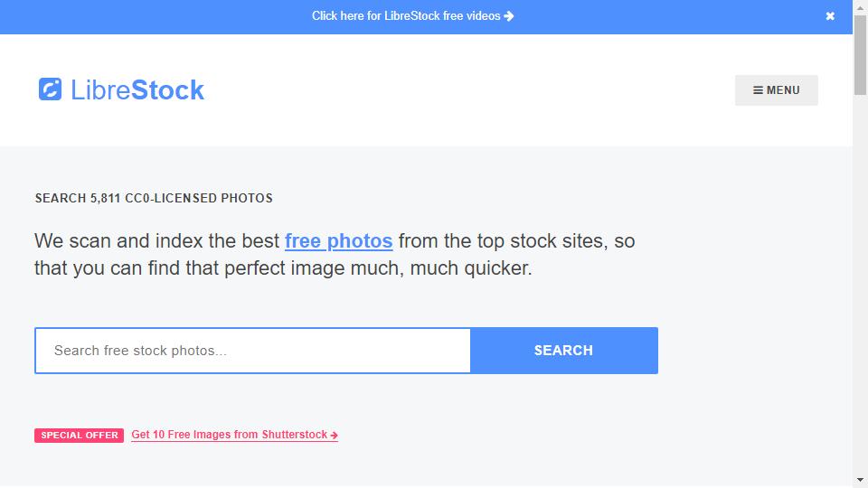Screen dimensions: 868x488
Task: Click the SPECIAL OFFER badge
Action: [80, 435]
